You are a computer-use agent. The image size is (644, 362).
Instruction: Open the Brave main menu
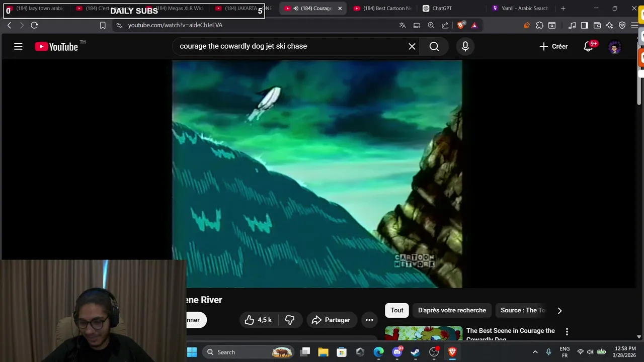pos(634,25)
